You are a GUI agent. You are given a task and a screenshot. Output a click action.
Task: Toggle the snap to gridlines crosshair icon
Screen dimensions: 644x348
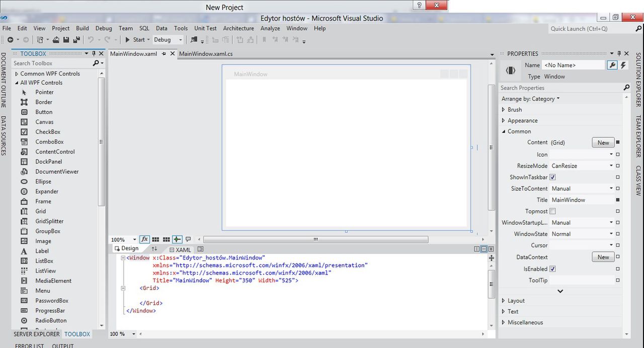coord(177,239)
